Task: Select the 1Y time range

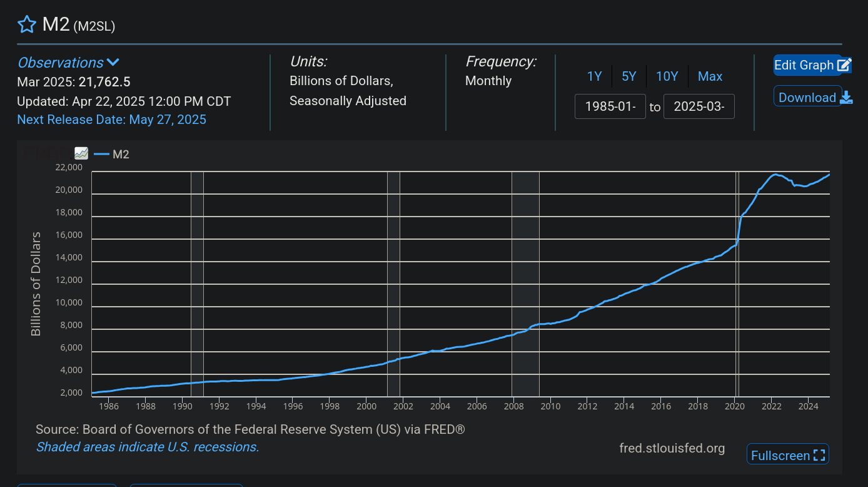Action: [594, 76]
